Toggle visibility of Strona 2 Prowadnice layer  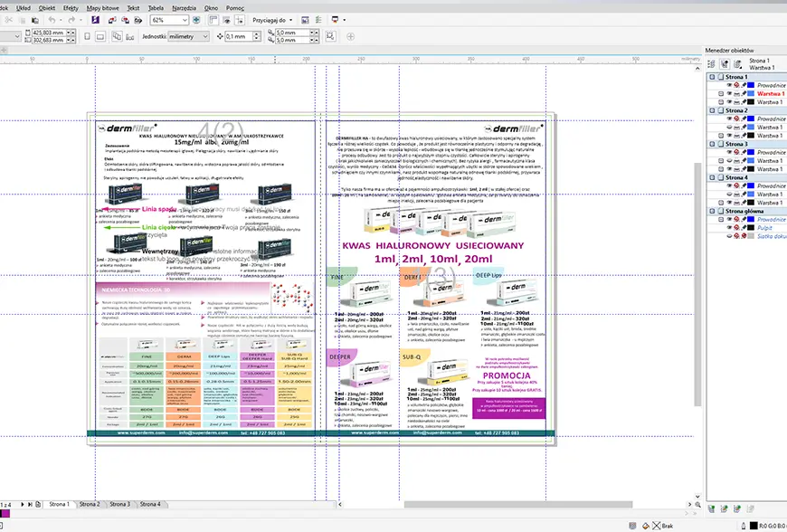click(729, 119)
